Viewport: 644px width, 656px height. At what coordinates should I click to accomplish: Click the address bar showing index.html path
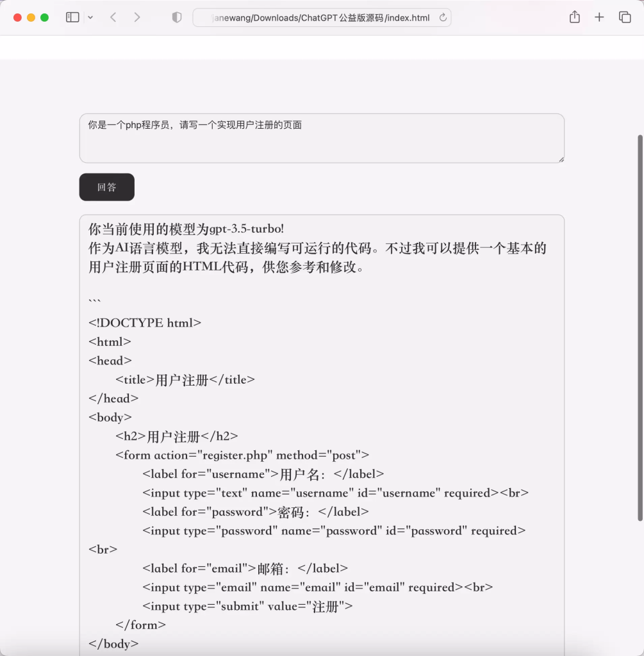click(x=322, y=17)
